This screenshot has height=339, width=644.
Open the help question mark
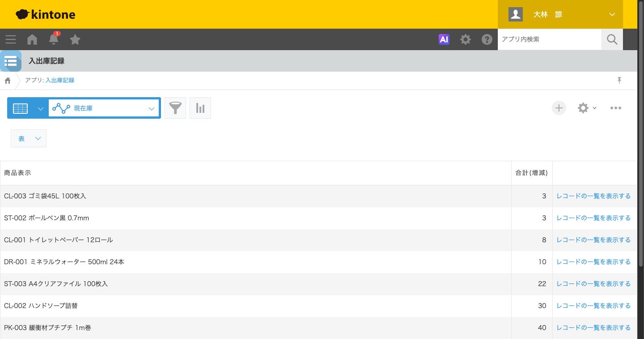coord(487,39)
